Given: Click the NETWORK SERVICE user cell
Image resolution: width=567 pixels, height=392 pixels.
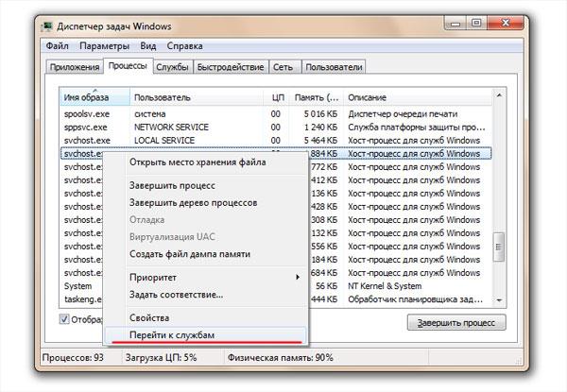Looking at the screenshot, I should pyautogui.click(x=171, y=128).
